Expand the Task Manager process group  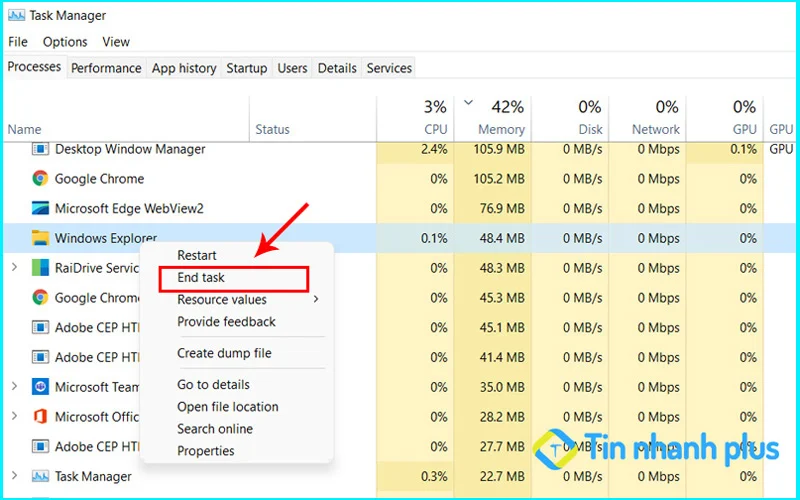(14, 476)
